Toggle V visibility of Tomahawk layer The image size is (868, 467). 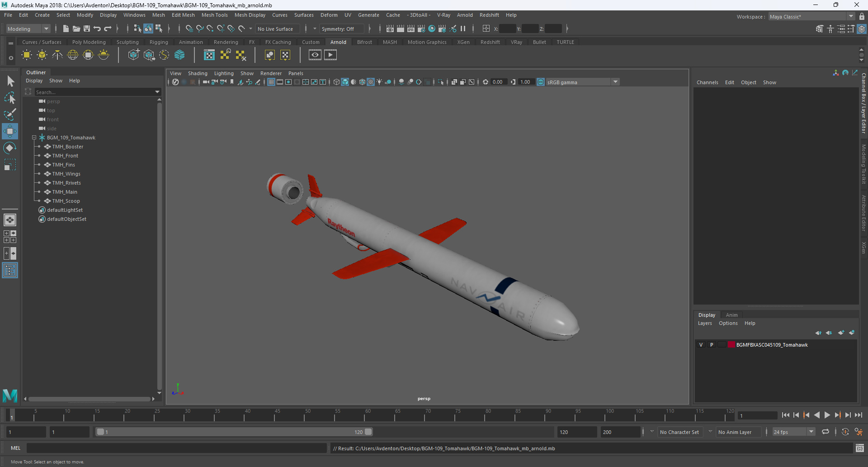pos(701,345)
